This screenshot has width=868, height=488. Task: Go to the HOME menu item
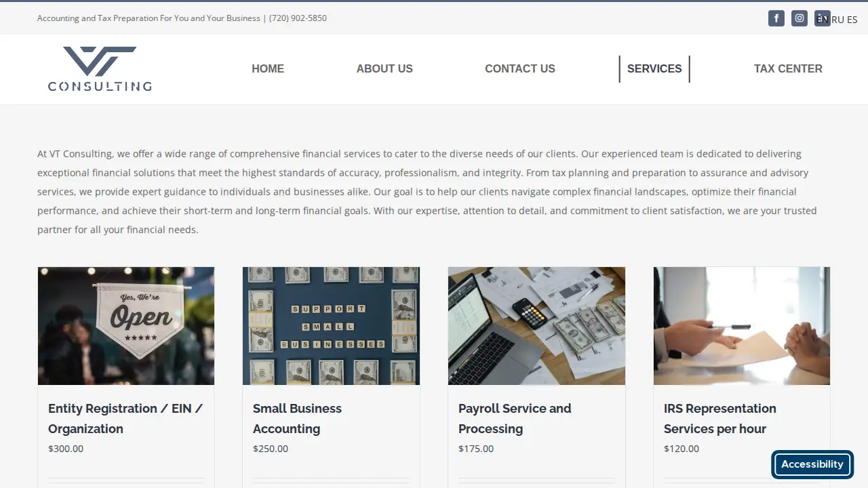pos(268,68)
